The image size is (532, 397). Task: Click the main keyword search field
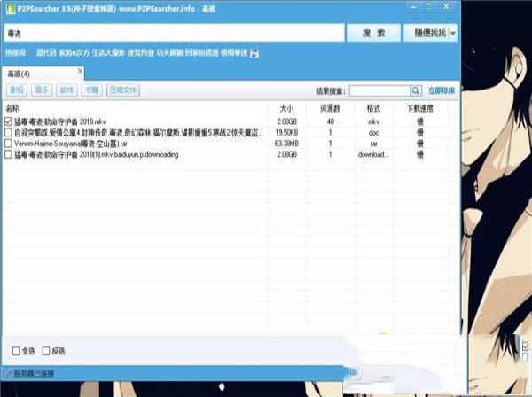(x=173, y=33)
